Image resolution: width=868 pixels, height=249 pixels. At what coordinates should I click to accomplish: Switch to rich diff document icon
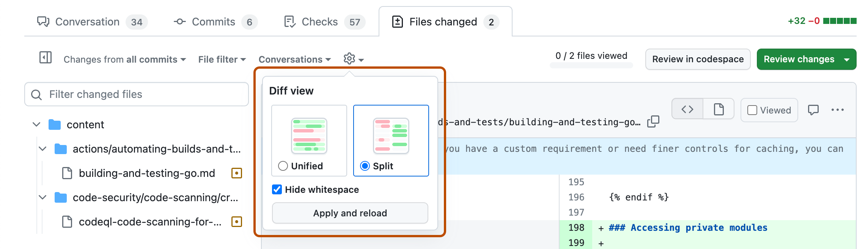tap(719, 109)
